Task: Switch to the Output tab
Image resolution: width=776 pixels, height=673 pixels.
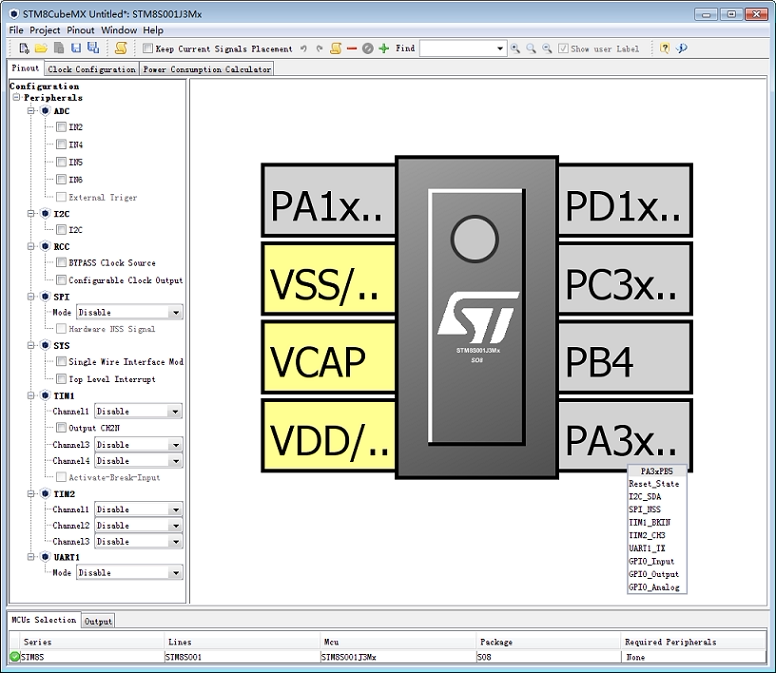Action: click(x=98, y=621)
